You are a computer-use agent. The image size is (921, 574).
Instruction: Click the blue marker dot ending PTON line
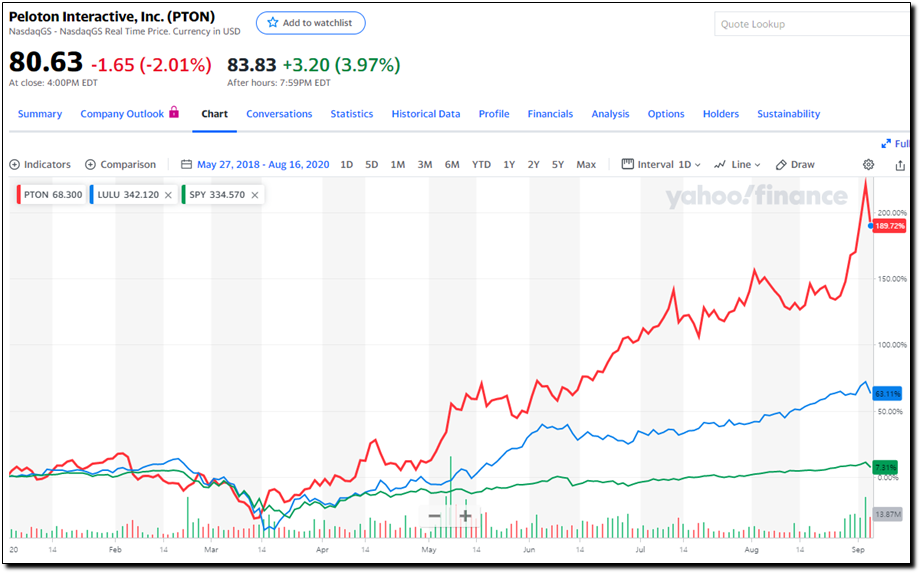(870, 226)
